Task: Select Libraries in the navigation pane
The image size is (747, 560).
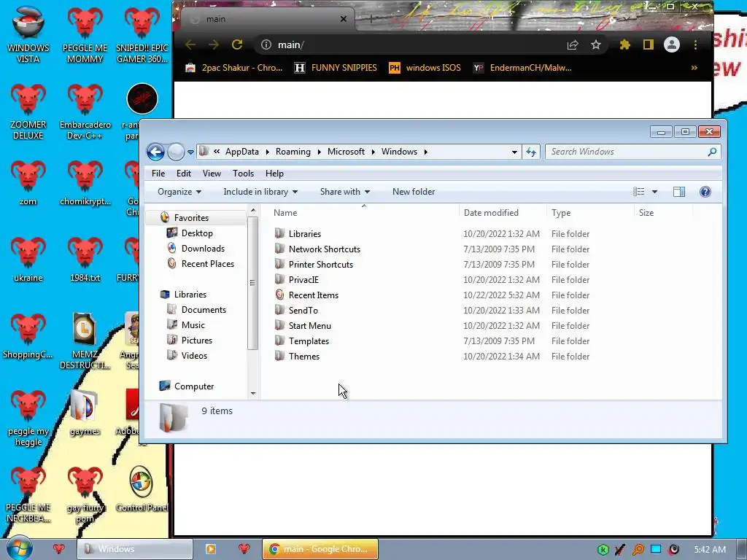Action: (x=190, y=295)
